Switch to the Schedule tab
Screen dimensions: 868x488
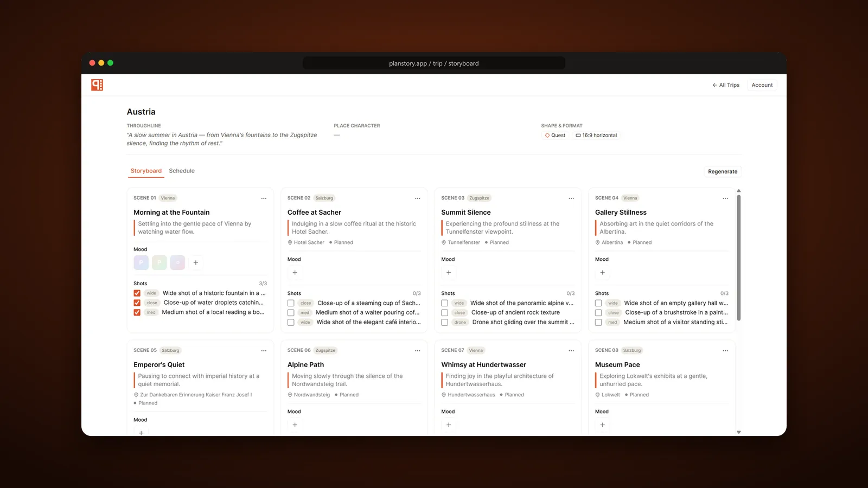tap(182, 171)
